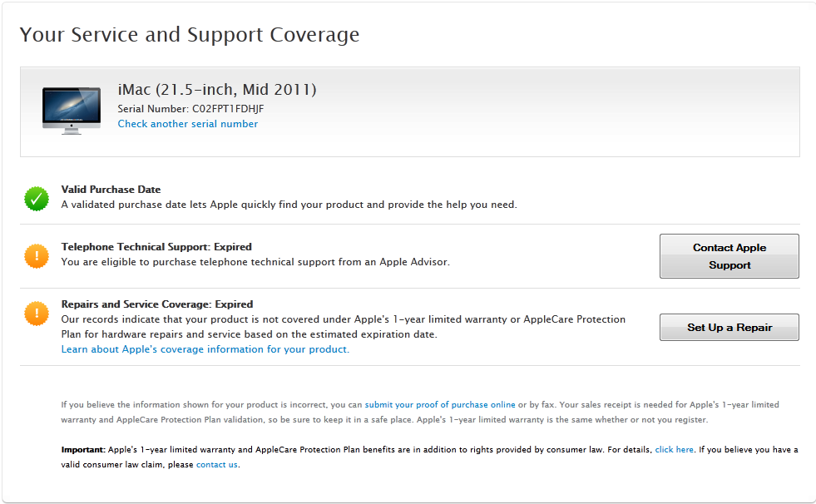Follow the 'click here' consumer law link
This screenshot has height=504, width=816.
coord(674,450)
